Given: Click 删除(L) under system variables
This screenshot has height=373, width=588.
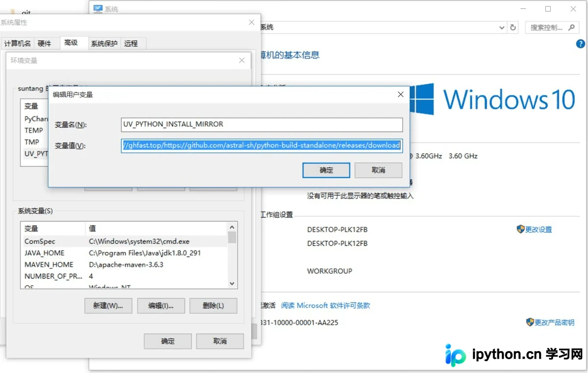Looking at the screenshot, I should (x=213, y=305).
